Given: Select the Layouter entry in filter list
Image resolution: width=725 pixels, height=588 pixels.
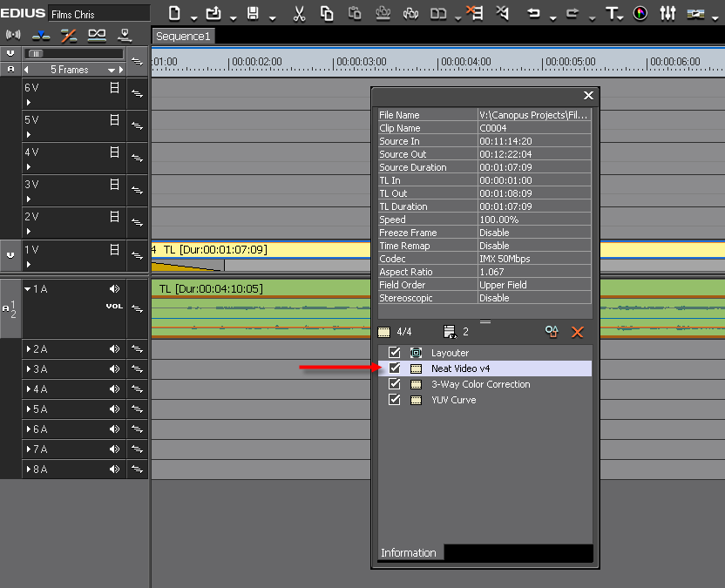Looking at the screenshot, I should 450,353.
